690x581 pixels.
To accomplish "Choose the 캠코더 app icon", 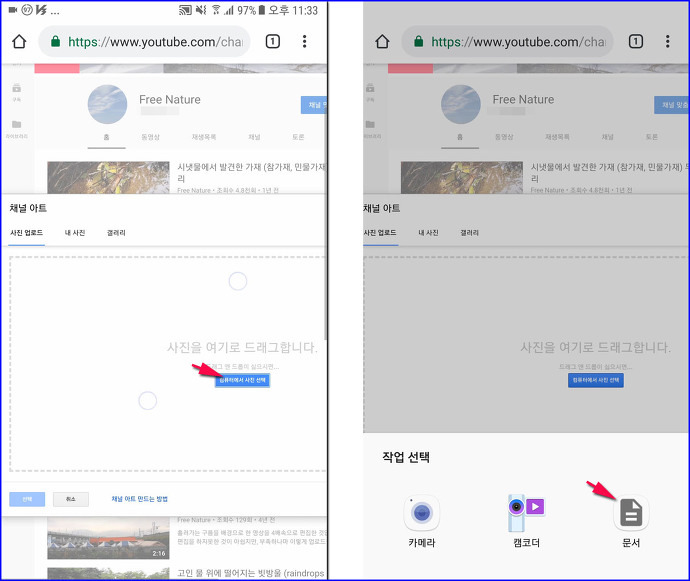I will coord(526,513).
